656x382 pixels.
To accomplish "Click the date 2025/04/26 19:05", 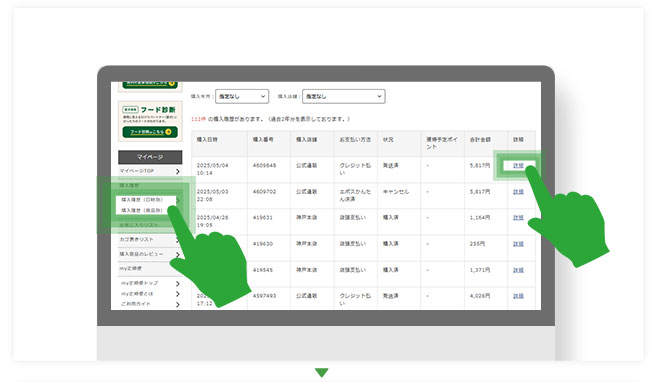I will pyautogui.click(x=213, y=221).
